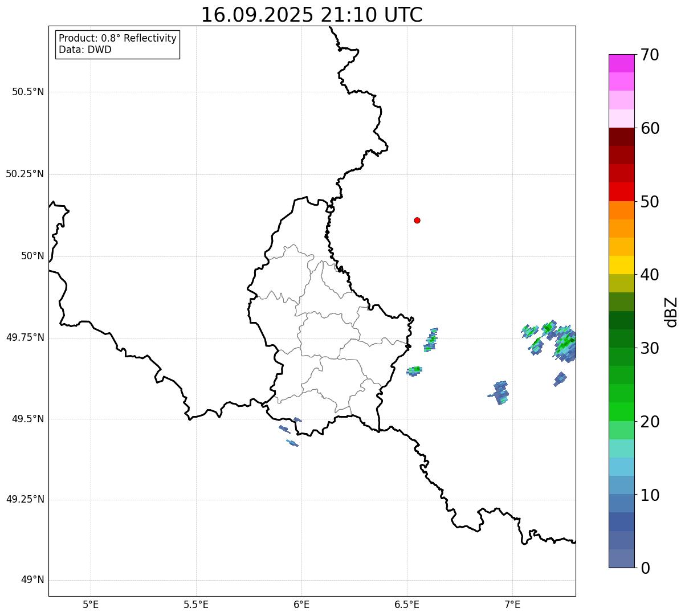Click the red radar site marker dot

(417, 220)
